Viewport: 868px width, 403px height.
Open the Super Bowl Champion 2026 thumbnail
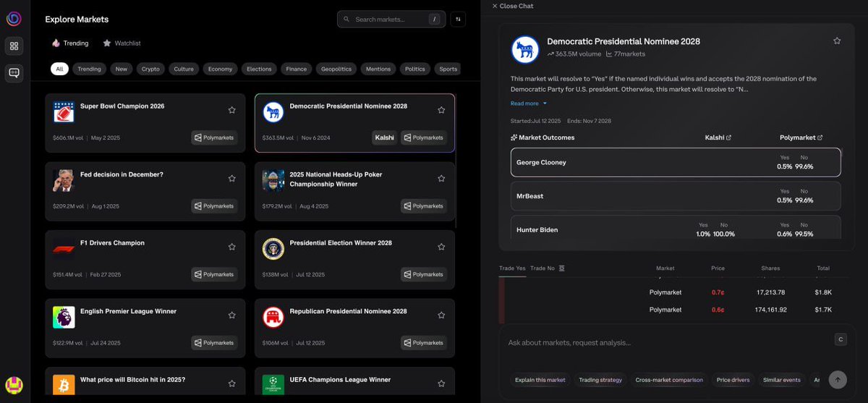(64, 111)
